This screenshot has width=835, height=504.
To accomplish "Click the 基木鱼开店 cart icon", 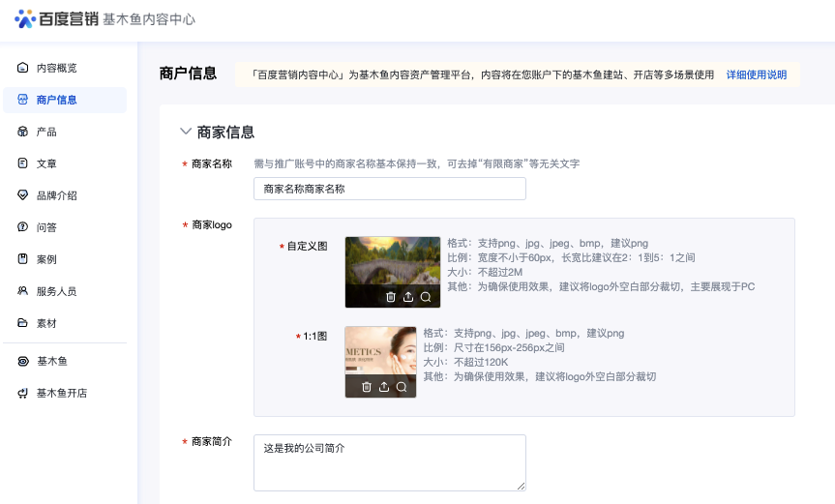I will (22, 394).
